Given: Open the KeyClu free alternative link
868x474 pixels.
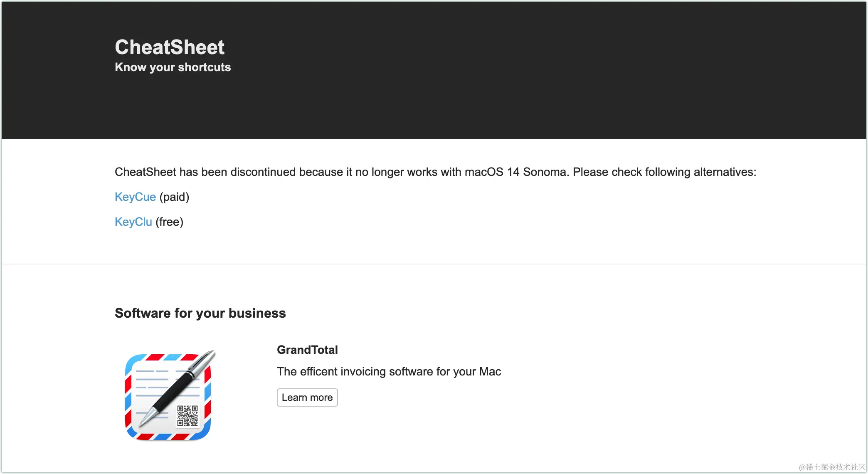Looking at the screenshot, I should pyautogui.click(x=133, y=222).
